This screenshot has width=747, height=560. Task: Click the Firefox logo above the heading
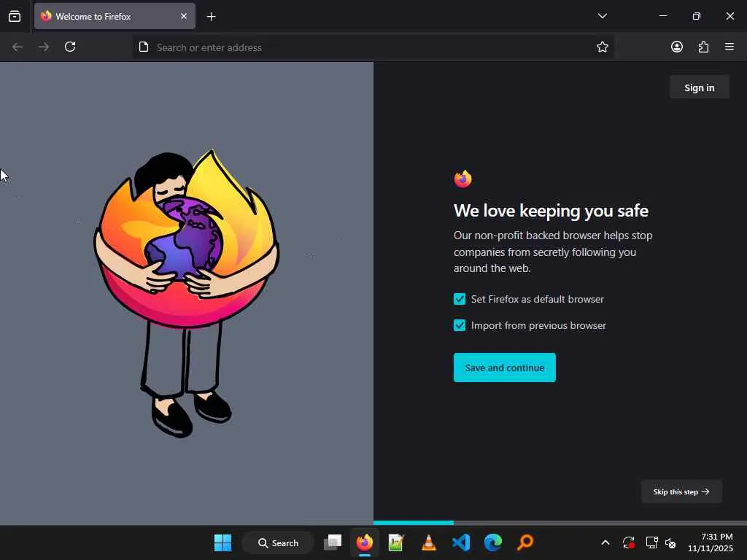(462, 179)
